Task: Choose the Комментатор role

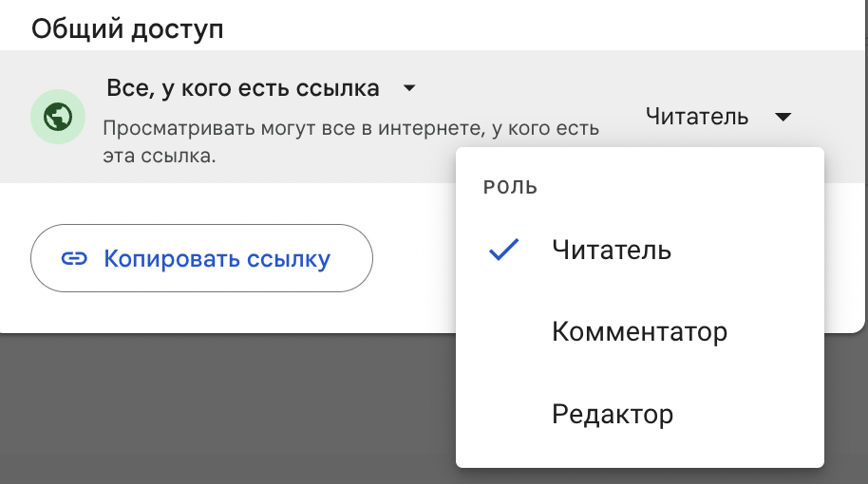Action: pyautogui.click(x=639, y=332)
